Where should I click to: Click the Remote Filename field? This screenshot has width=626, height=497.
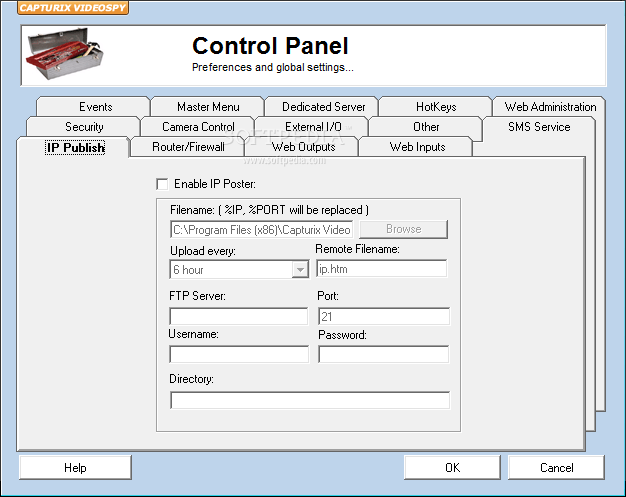[x=382, y=269]
